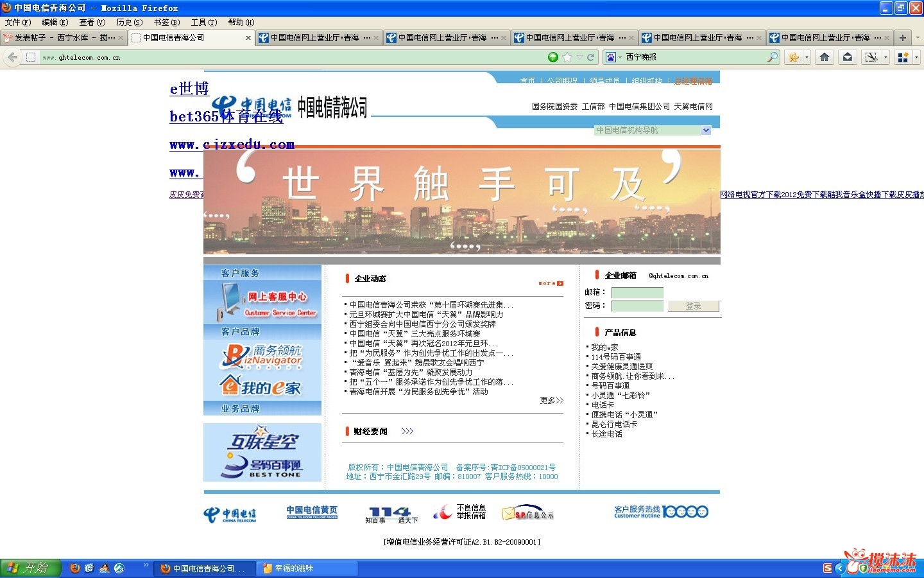This screenshot has width=924, height=578.
Task: Open the dropdown beside the colored squares icon
Action: pyautogui.click(x=916, y=57)
